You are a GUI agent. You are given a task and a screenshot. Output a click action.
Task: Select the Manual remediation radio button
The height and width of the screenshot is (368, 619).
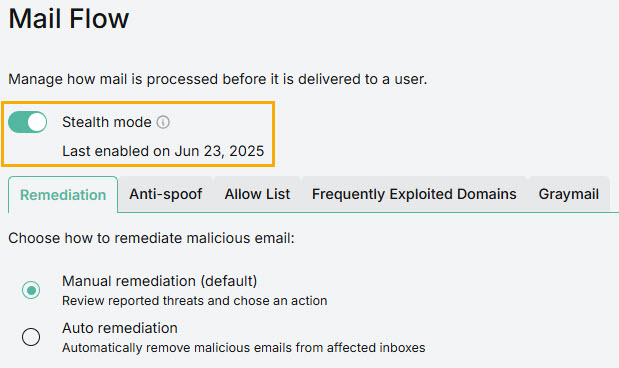click(x=31, y=290)
